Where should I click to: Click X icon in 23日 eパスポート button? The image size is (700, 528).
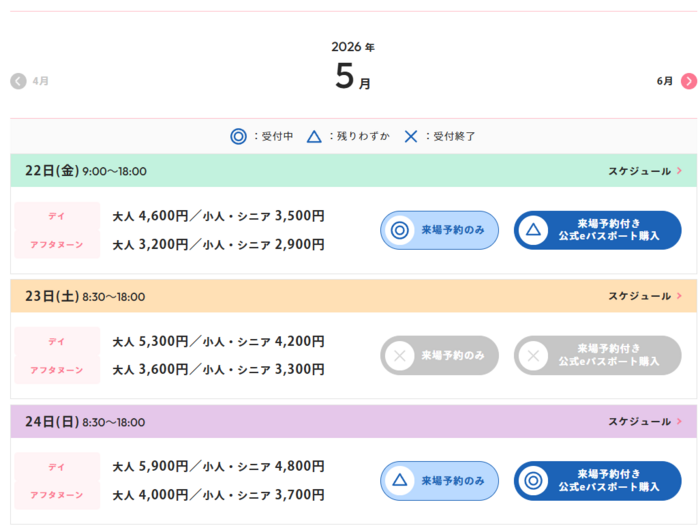[x=533, y=356]
